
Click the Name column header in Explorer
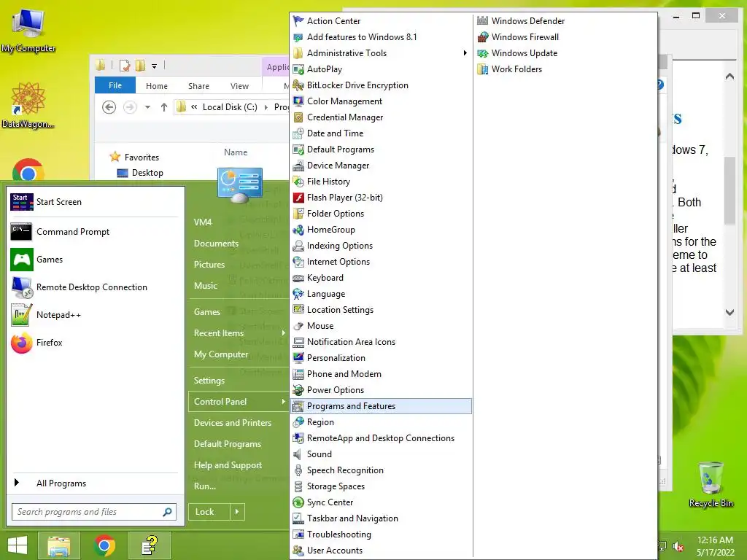click(x=236, y=152)
